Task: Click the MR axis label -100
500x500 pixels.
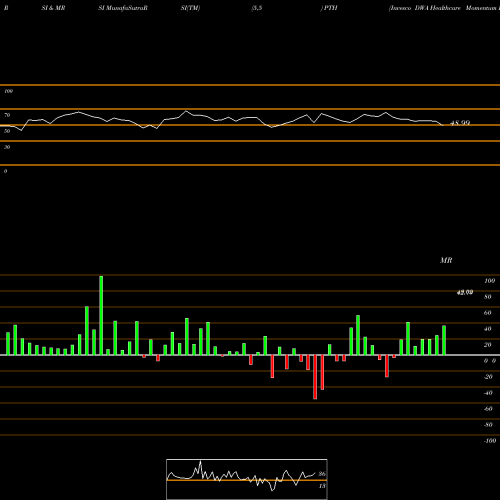Action: click(489, 441)
